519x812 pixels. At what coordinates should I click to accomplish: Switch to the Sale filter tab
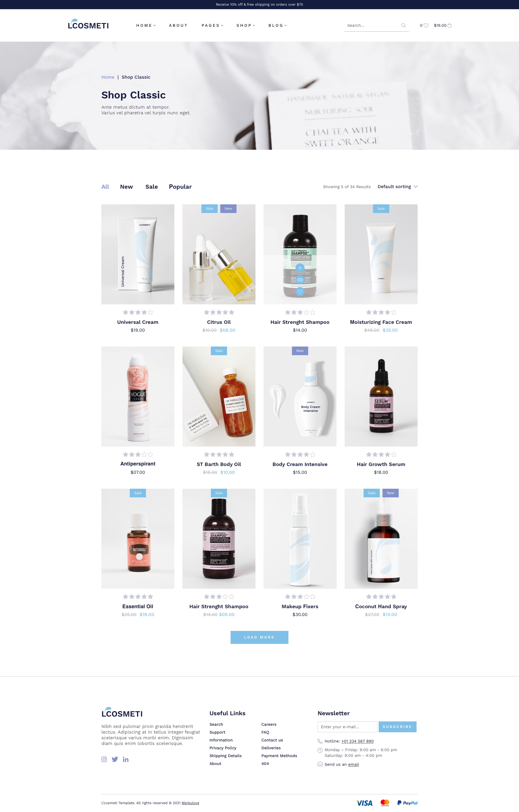[x=151, y=187]
